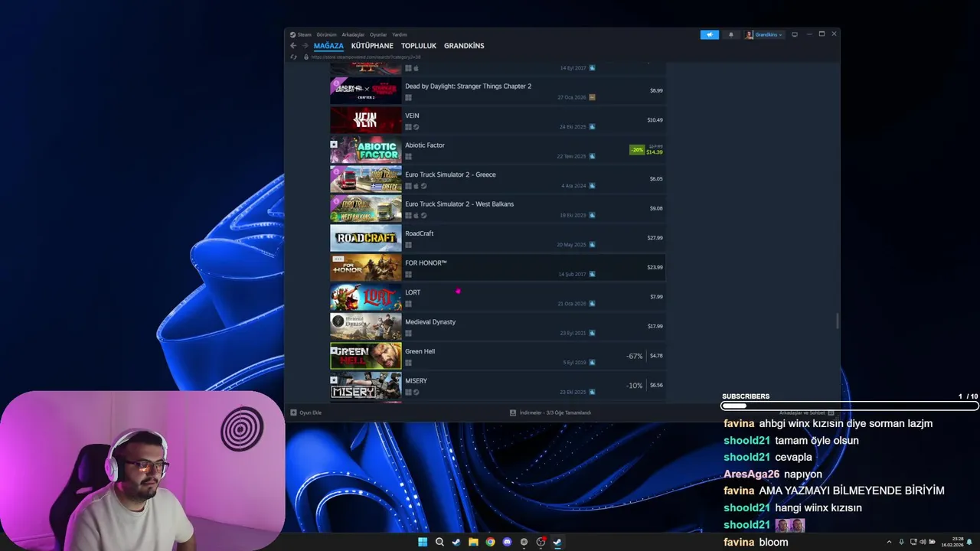Click the VEIN game thumbnail
Screen dimensions: 980x551
pos(365,120)
